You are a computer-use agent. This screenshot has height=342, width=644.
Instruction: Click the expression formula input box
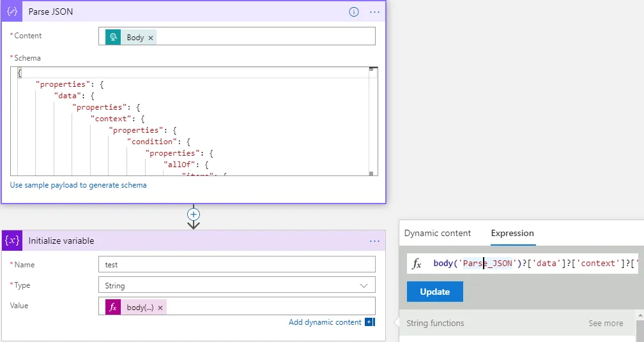coord(523,264)
